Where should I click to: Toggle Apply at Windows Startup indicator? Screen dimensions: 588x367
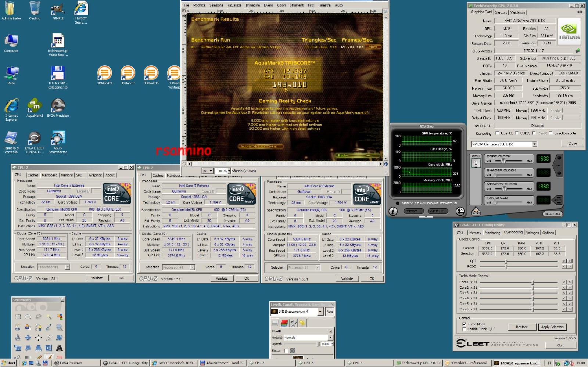pyautogui.click(x=398, y=203)
